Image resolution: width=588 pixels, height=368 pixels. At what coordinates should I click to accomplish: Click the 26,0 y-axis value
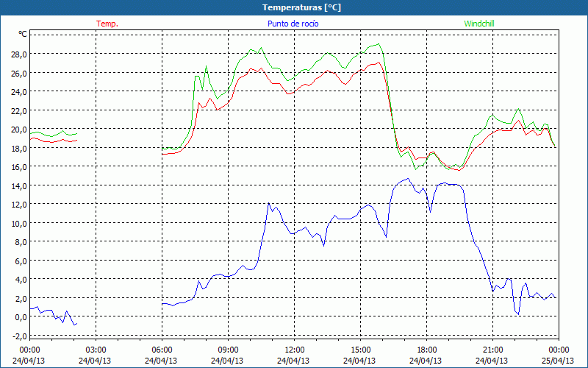click(x=19, y=73)
